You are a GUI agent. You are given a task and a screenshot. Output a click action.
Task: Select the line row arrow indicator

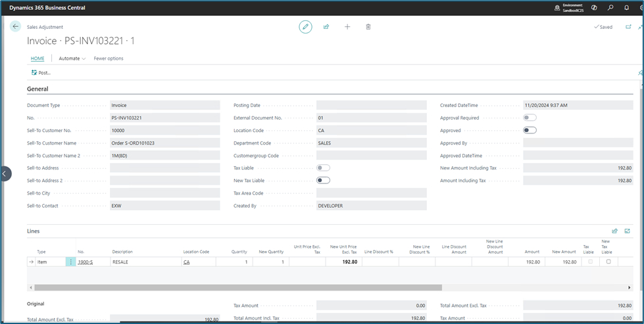point(31,262)
